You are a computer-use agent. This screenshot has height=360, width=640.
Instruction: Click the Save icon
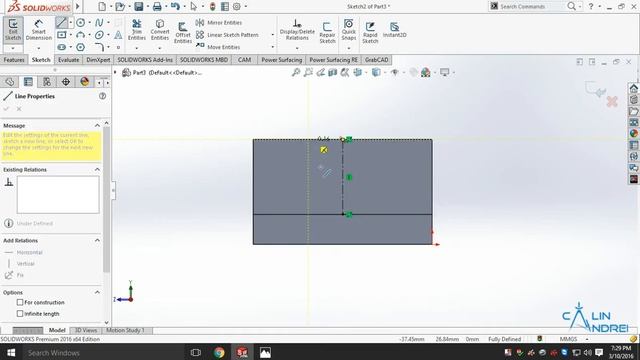pos(138,7)
